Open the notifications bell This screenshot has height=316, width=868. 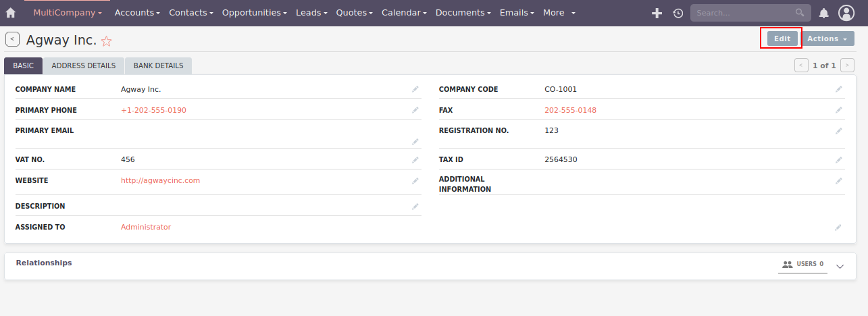coord(823,13)
